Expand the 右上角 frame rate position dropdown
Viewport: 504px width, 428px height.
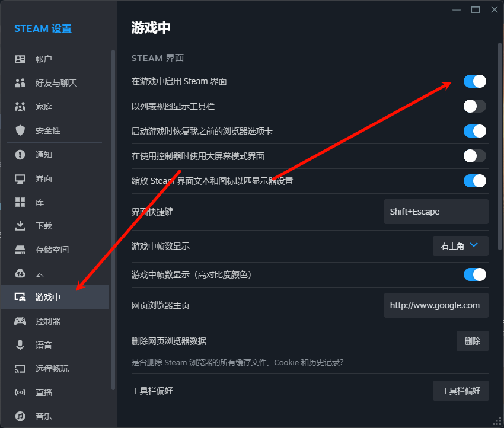(x=460, y=245)
